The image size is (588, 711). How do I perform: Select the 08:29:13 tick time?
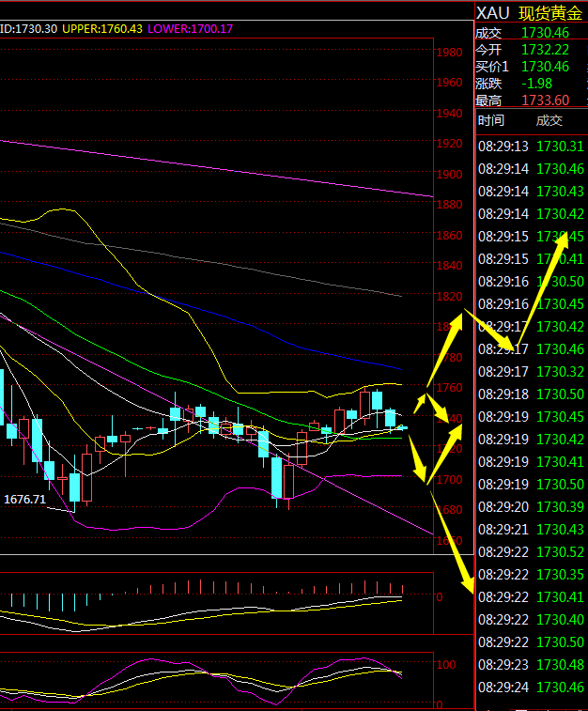tap(503, 147)
